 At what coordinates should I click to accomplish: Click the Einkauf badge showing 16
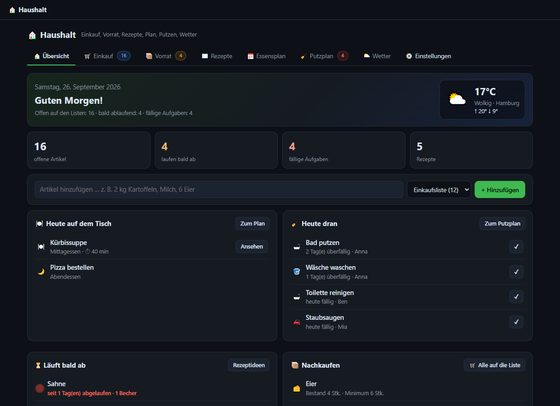coord(124,56)
